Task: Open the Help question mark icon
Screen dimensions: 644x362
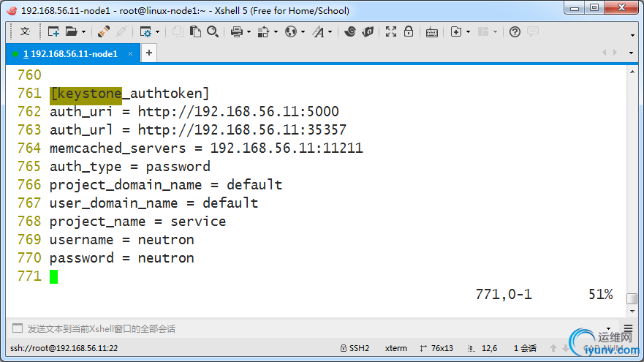Action: pos(515,31)
